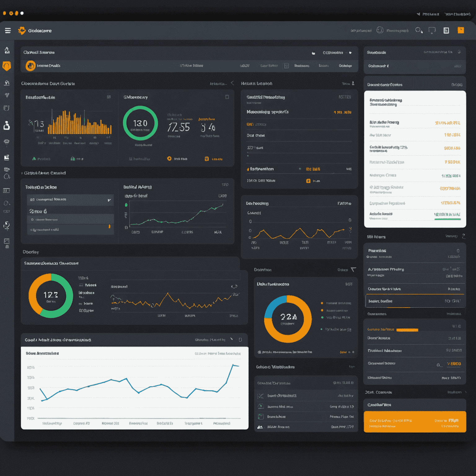
Task: Click the monitor icon in the header
Action: pos(432,30)
